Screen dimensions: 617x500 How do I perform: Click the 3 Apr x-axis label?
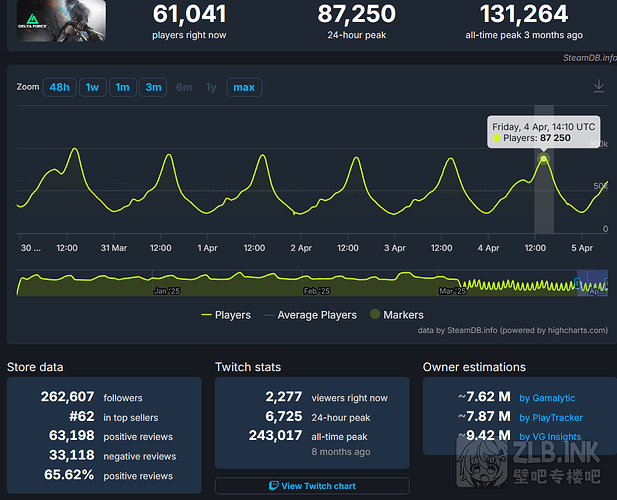pos(395,248)
